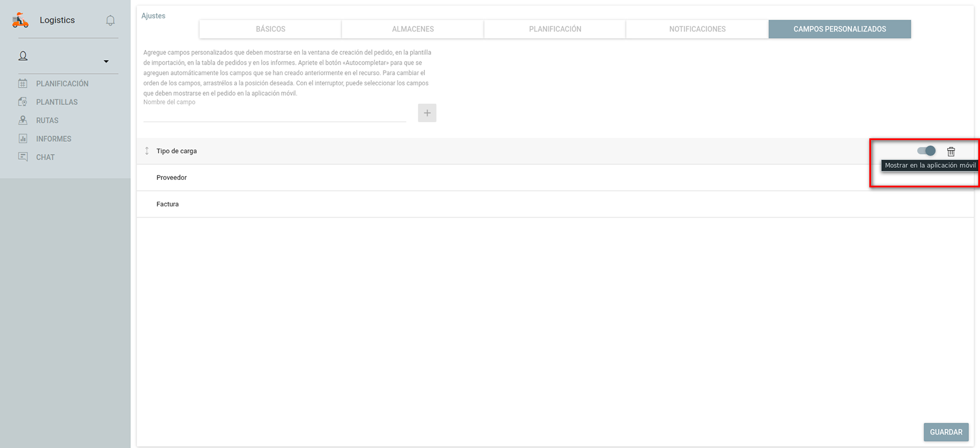This screenshot has width=980, height=448.
Task: Click the Logistics scooter logo icon
Action: 20,20
